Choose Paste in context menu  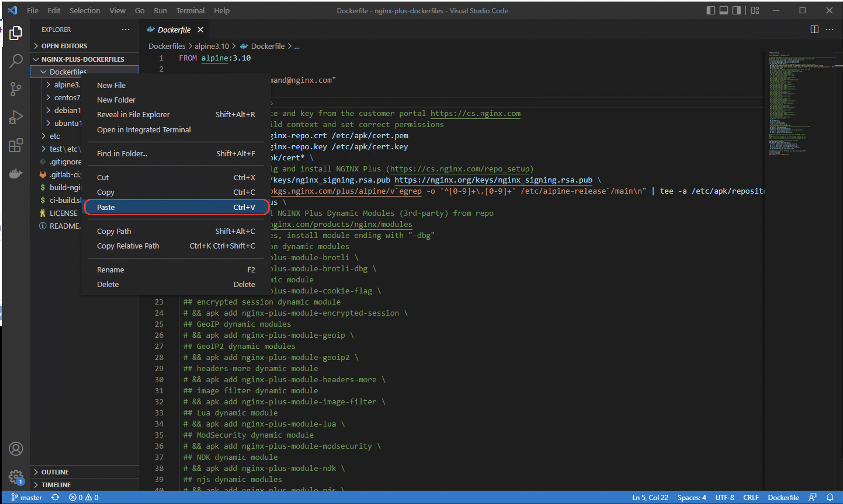click(x=176, y=207)
